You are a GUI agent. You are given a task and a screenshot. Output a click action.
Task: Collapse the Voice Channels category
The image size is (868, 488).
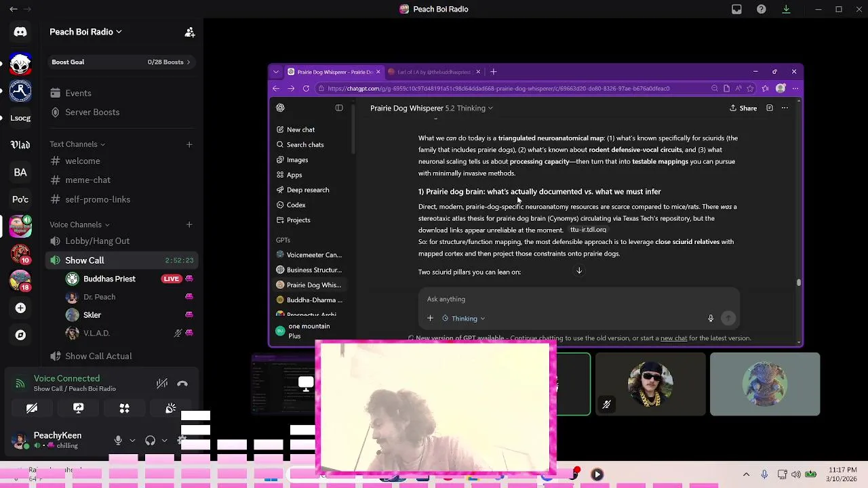[x=79, y=224]
